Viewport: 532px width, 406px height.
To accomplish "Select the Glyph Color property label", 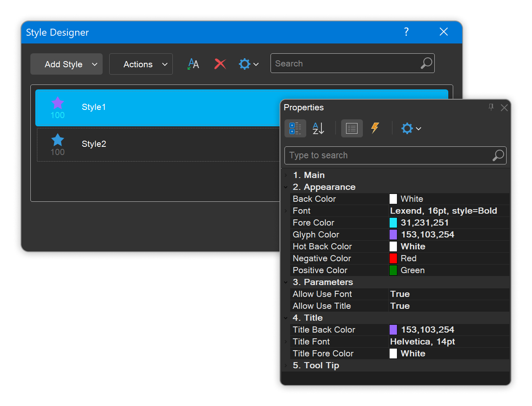I will (x=316, y=235).
